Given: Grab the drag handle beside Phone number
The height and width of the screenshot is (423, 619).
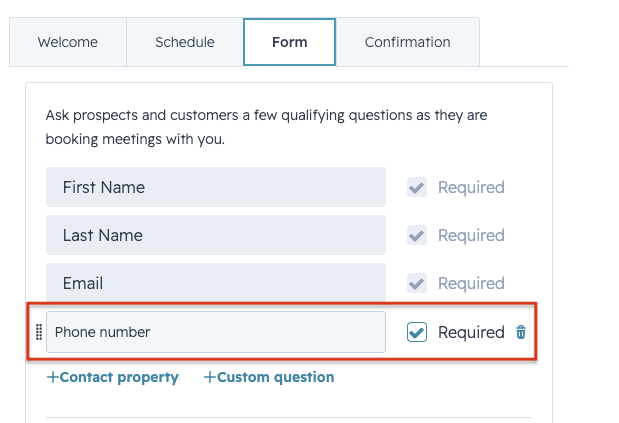Looking at the screenshot, I should 39,332.
